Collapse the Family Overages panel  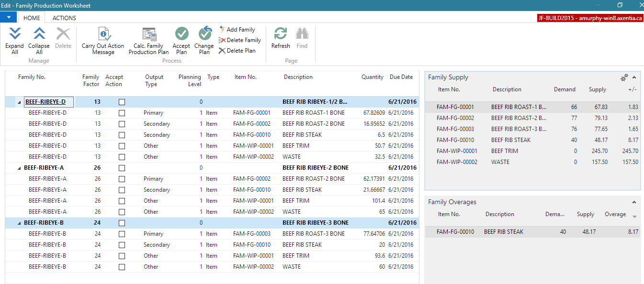click(634, 202)
